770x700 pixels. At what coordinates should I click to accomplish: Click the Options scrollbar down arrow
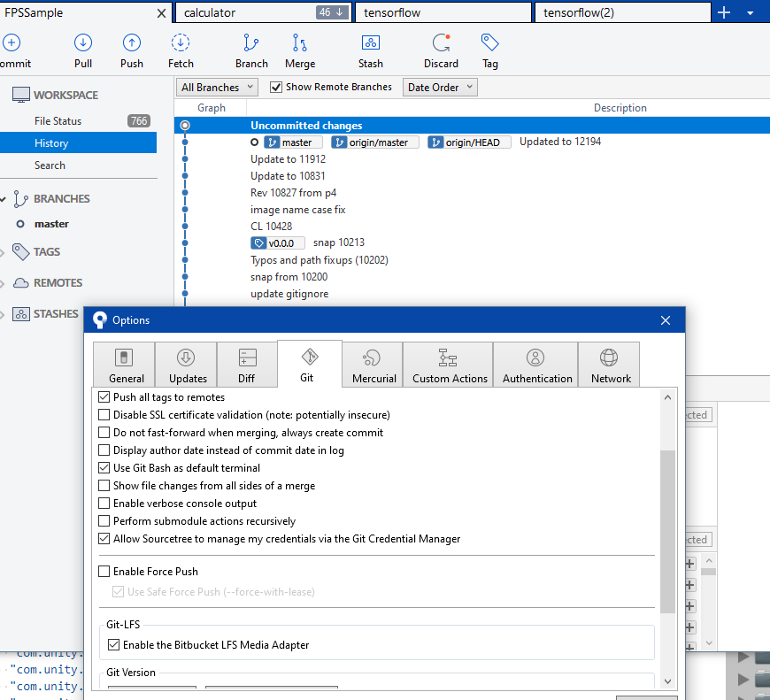(x=667, y=681)
